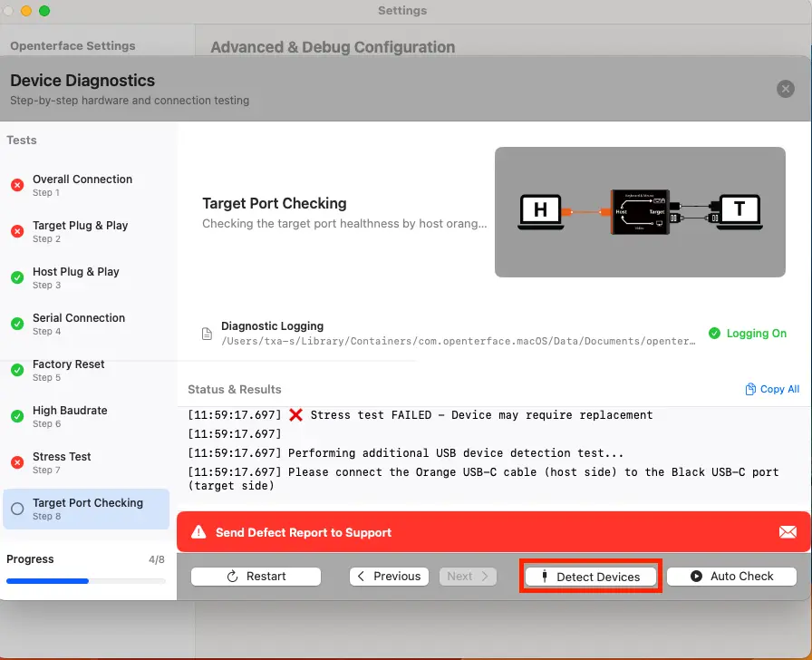Start Auto Check
The height and width of the screenshot is (660, 812).
(731, 577)
